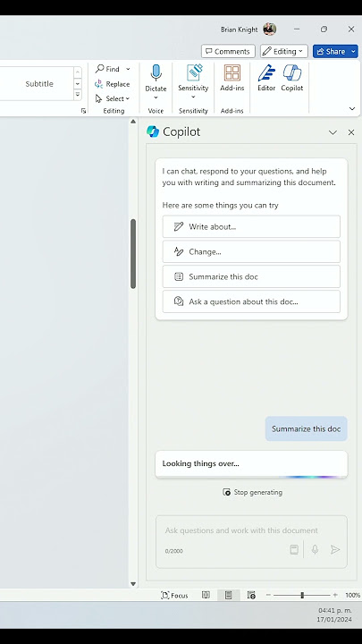Select "Summarize this doc" suggestion
The height and width of the screenshot is (644, 362).
(x=251, y=276)
